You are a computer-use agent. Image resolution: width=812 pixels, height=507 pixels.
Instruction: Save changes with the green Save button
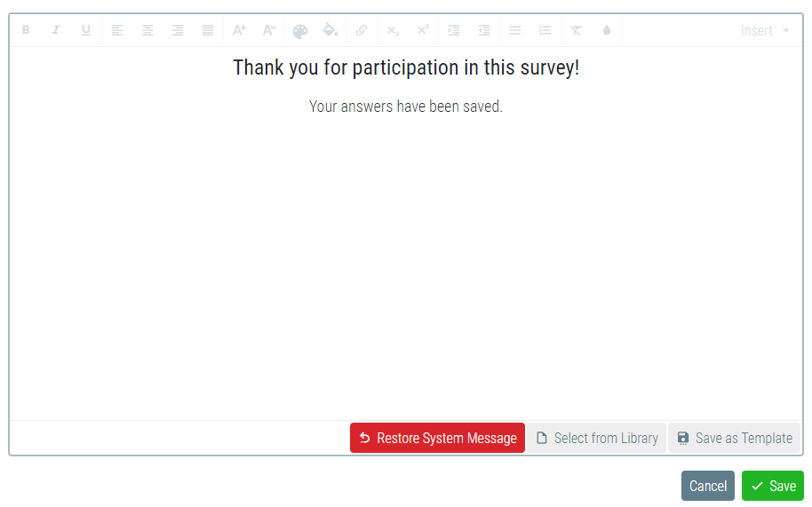(772, 486)
